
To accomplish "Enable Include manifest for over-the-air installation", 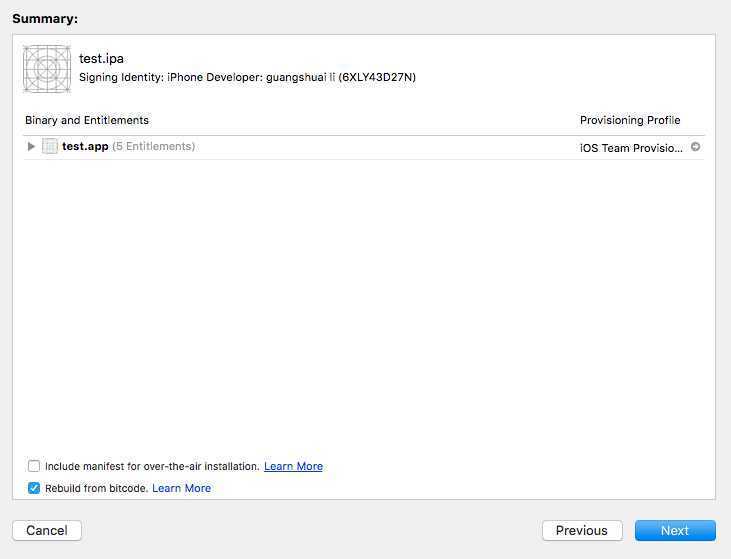I will (34, 466).
